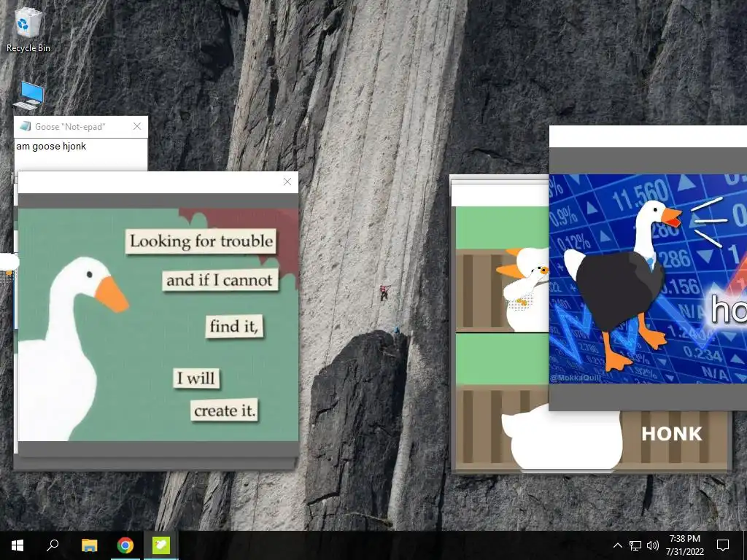Click the "create it." caption in meme
The image size is (747, 560).
[225, 410]
